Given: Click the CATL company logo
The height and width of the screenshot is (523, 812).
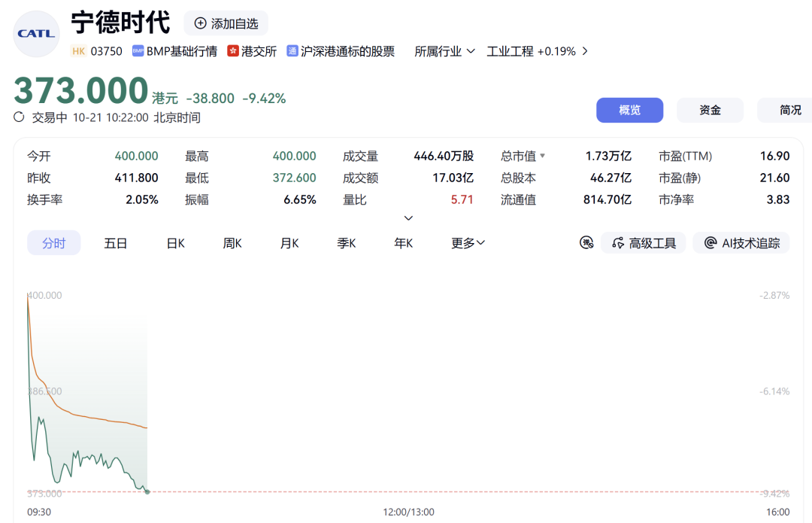Looking at the screenshot, I should 36,34.
